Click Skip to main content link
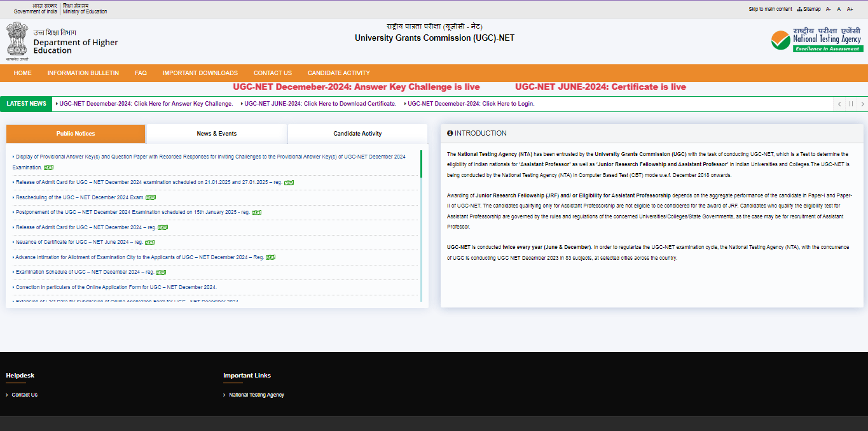This screenshot has width=868, height=431. (x=770, y=9)
